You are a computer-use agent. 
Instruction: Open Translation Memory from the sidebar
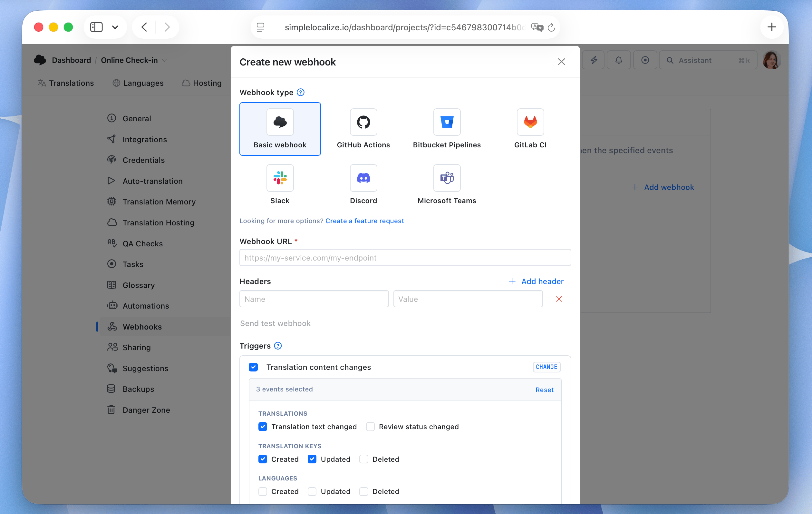click(159, 202)
